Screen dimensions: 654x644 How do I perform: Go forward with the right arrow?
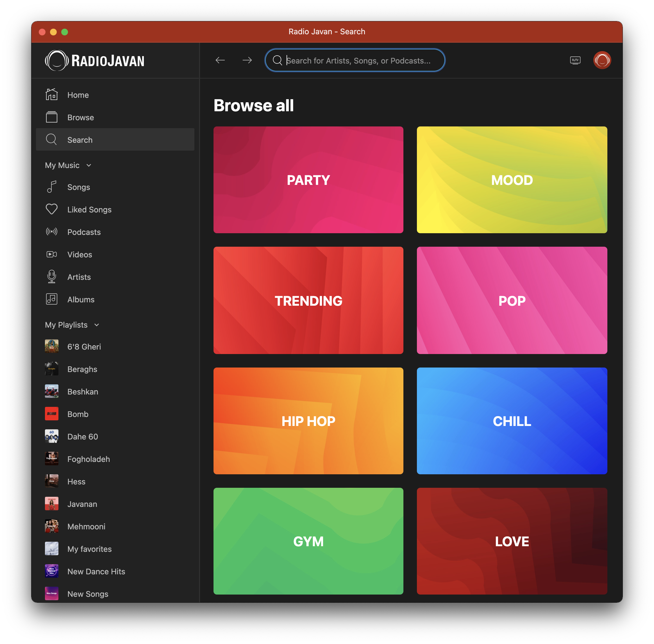(x=247, y=60)
